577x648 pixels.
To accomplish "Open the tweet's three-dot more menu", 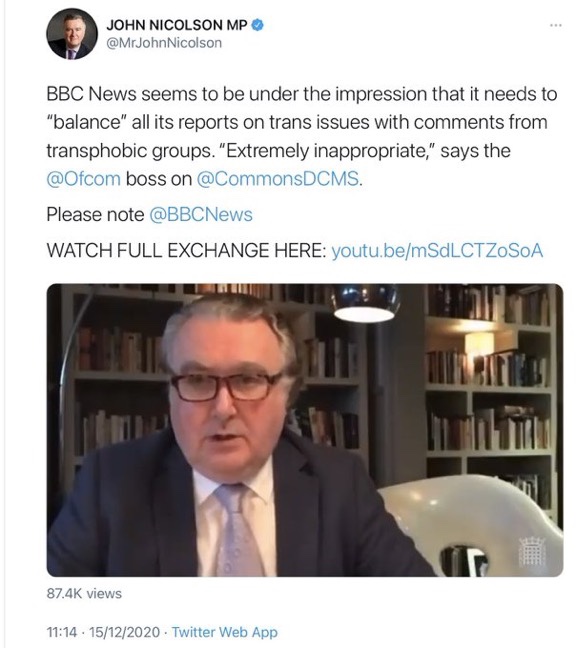I will tap(556, 26).
